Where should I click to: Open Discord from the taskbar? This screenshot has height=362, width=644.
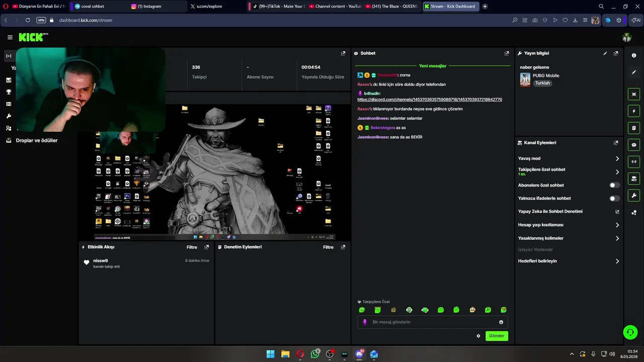tap(359, 354)
